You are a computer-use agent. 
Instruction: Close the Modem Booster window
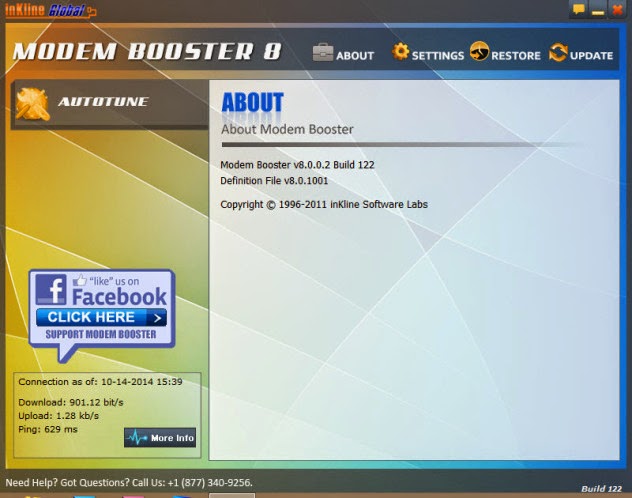[617, 9]
